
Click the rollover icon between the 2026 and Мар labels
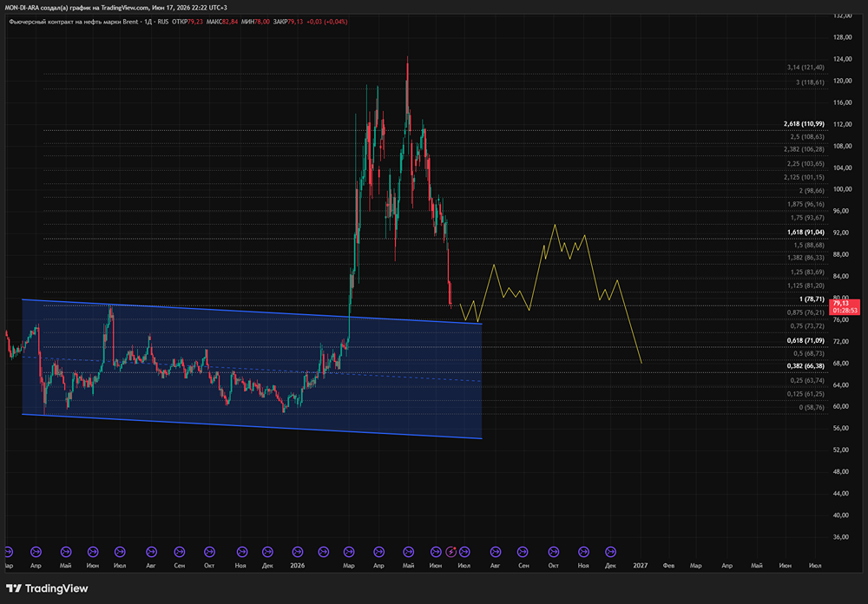(x=323, y=551)
